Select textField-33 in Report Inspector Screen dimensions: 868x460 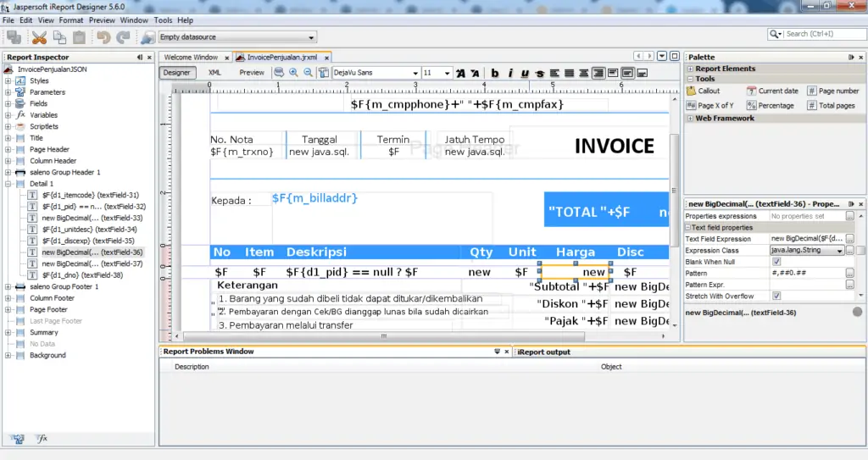click(x=86, y=218)
